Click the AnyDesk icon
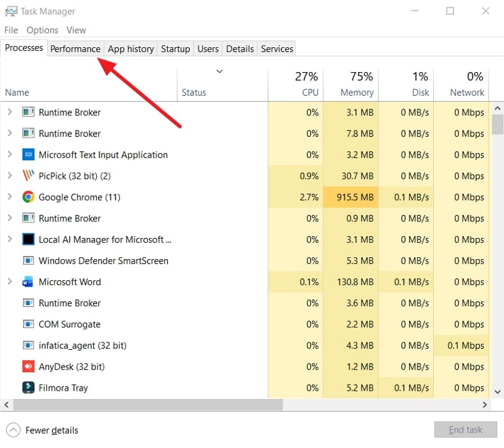Viewport: 504px width, 448px height. (29, 367)
